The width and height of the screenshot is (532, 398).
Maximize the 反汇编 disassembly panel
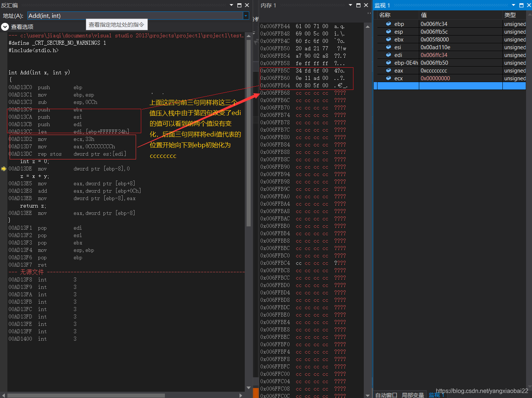[239, 5]
